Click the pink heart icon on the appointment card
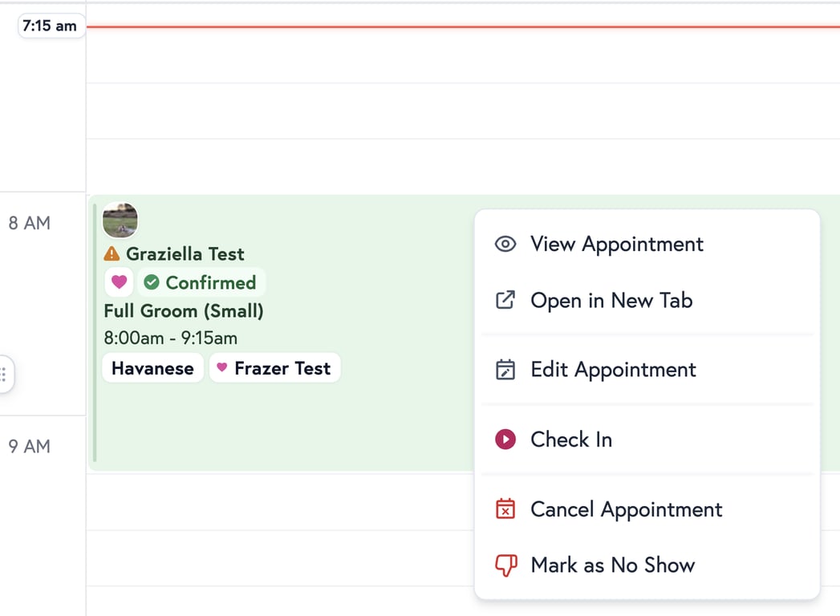Viewport: 840px width, 616px height. (x=119, y=282)
